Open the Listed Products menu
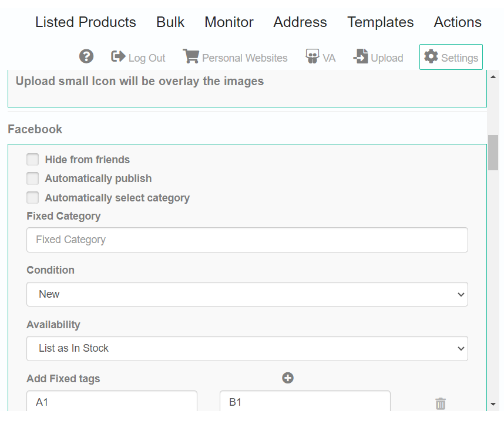504x421 pixels. (86, 22)
